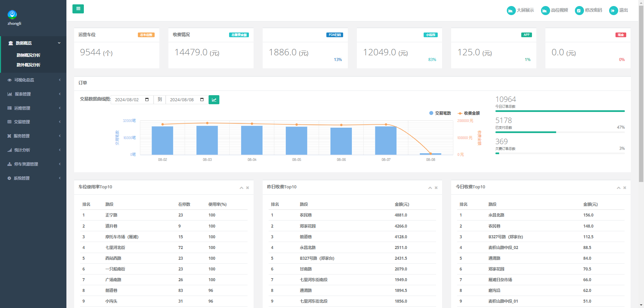Open 路侧概况分析 submenu item
The width and height of the screenshot is (644, 308).
click(29, 55)
